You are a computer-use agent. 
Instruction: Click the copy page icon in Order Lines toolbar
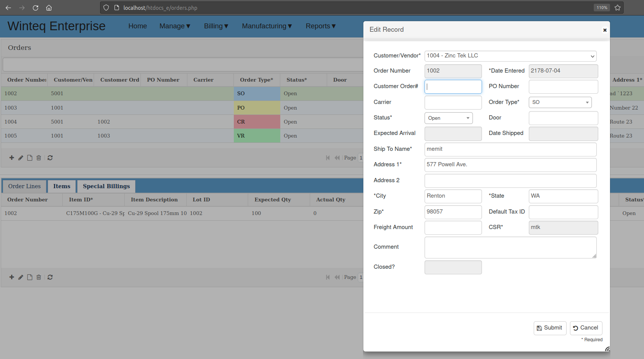(x=30, y=277)
